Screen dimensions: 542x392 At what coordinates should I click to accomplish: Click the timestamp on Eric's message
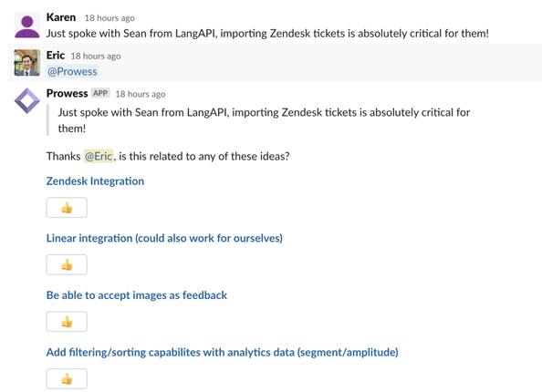96,56
